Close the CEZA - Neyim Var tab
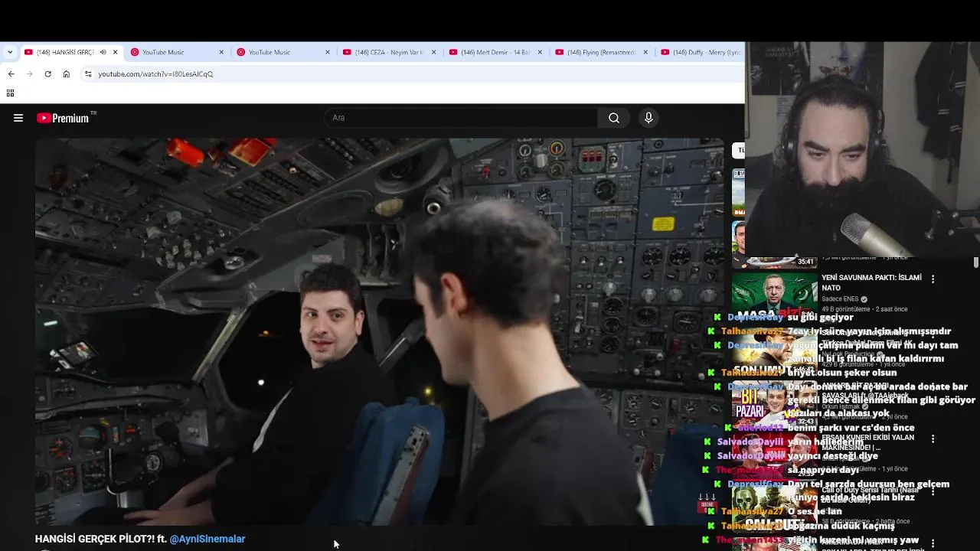Image resolution: width=980 pixels, height=551 pixels. point(434,52)
